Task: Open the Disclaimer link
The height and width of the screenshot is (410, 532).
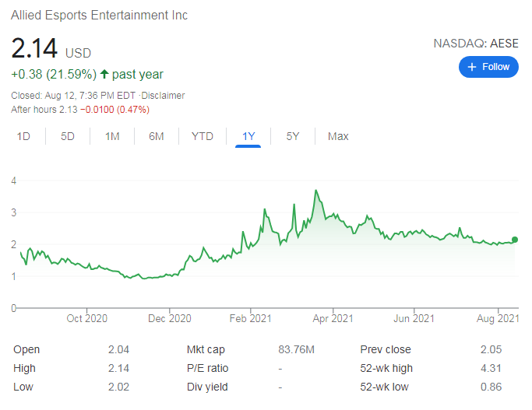Action: [x=163, y=96]
